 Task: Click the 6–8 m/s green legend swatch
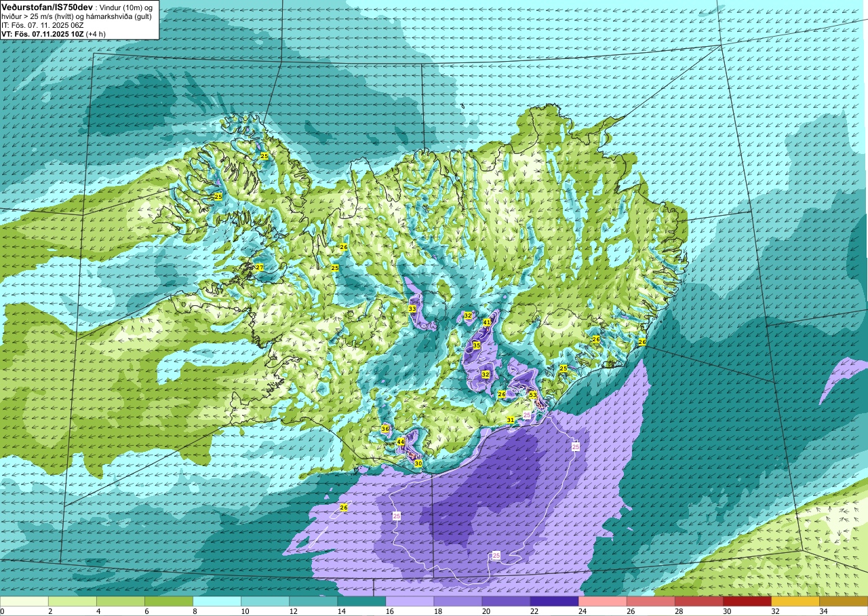point(169,601)
